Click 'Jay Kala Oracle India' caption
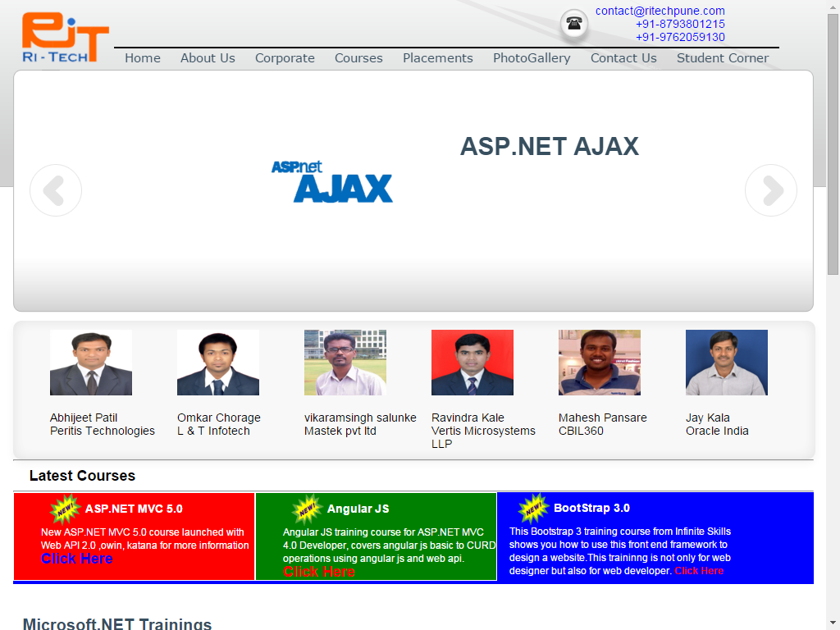 pos(717,424)
